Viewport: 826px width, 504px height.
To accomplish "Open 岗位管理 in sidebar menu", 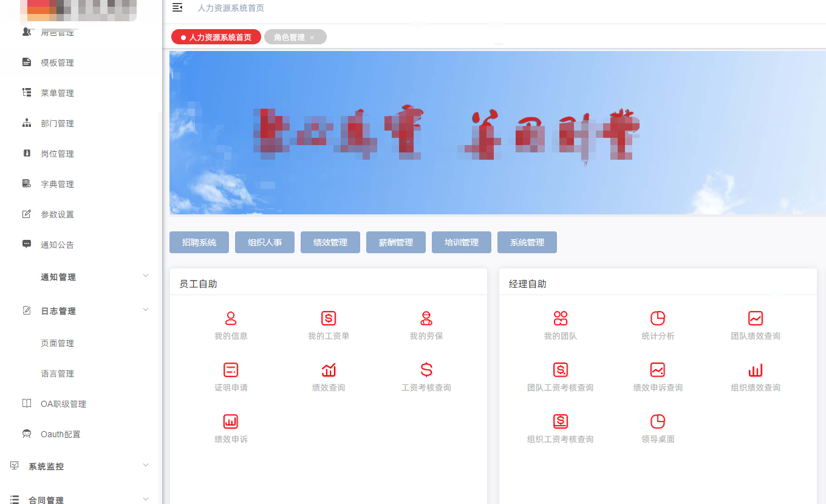I will (58, 154).
